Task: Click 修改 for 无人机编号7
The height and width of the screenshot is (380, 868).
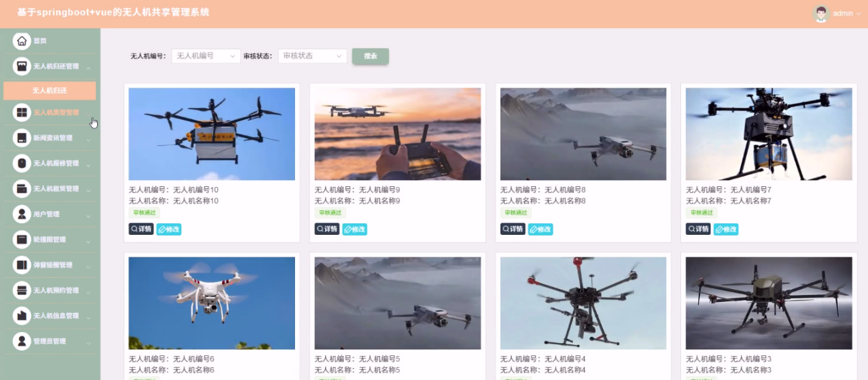Action: (726, 229)
